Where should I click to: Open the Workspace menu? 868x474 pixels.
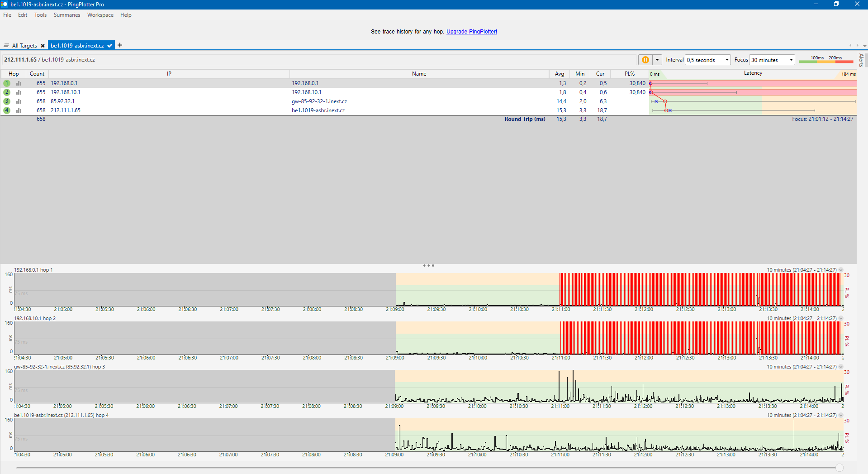(x=100, y=15)
